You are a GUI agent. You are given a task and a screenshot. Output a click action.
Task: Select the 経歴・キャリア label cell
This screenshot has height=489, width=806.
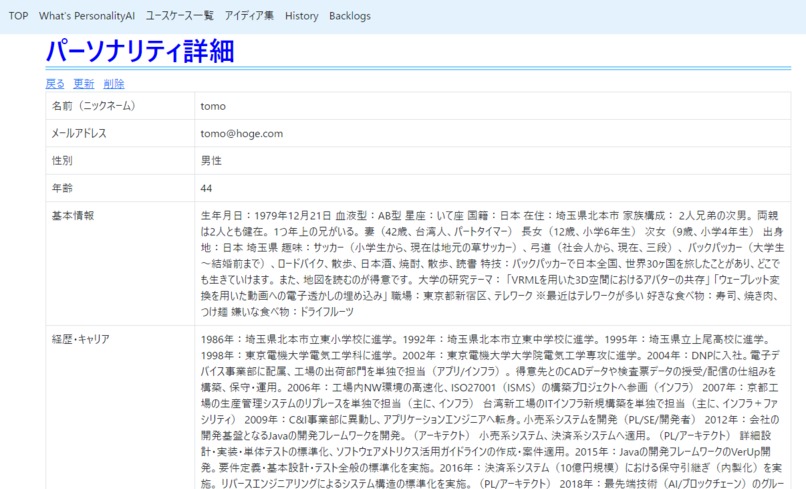pyautogui.click(x=120, y=407)
